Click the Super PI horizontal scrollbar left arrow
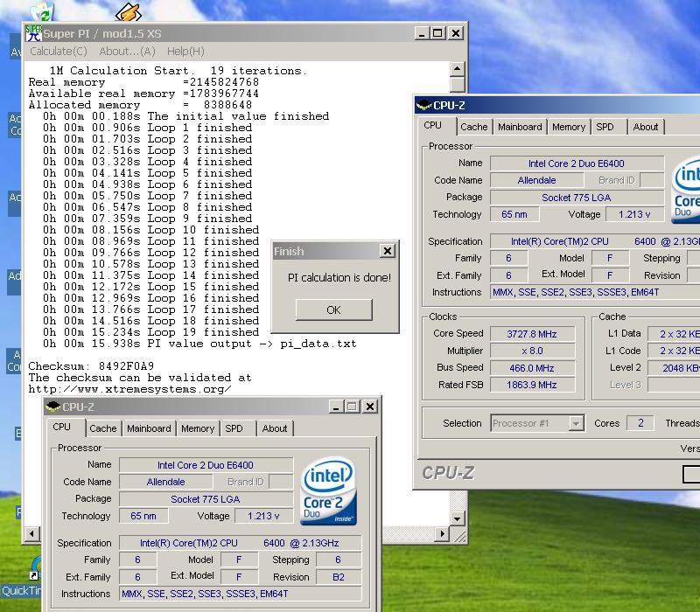The height and width of the screenshot is (612, 700). pyautogui.click(x=32, y=533)
